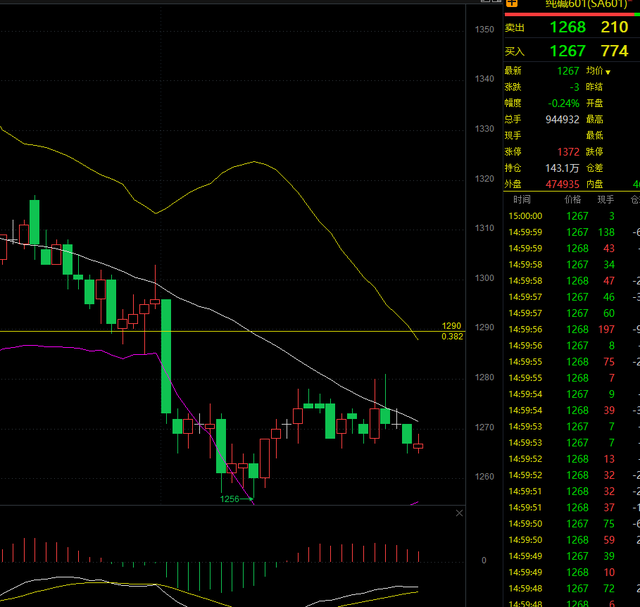The width and height of the screenshot is (640, 607).
Task: Click the 持仓 open interest 143.1万
Action: pos(562,167)
